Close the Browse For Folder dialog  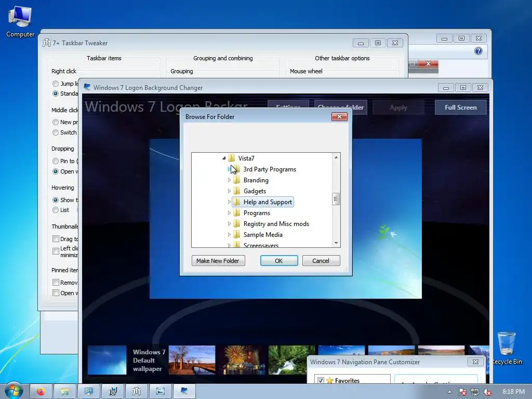point(339,117)
